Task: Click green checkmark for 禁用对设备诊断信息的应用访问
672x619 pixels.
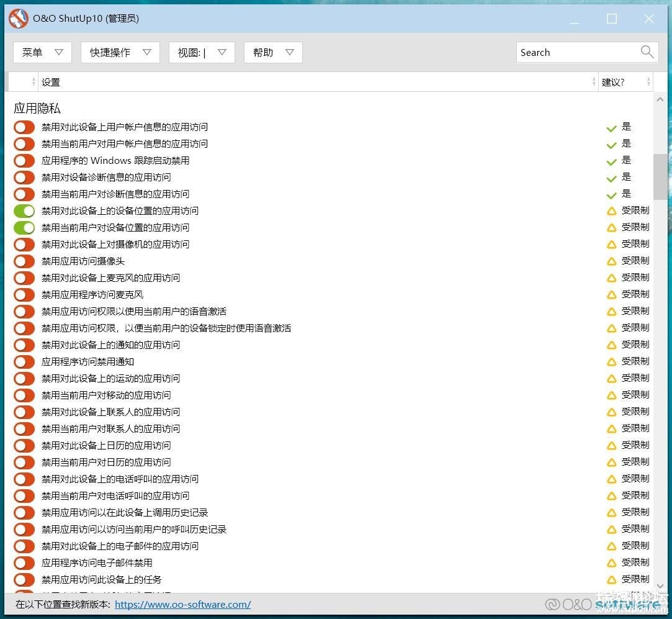Action: click(612, 178)
